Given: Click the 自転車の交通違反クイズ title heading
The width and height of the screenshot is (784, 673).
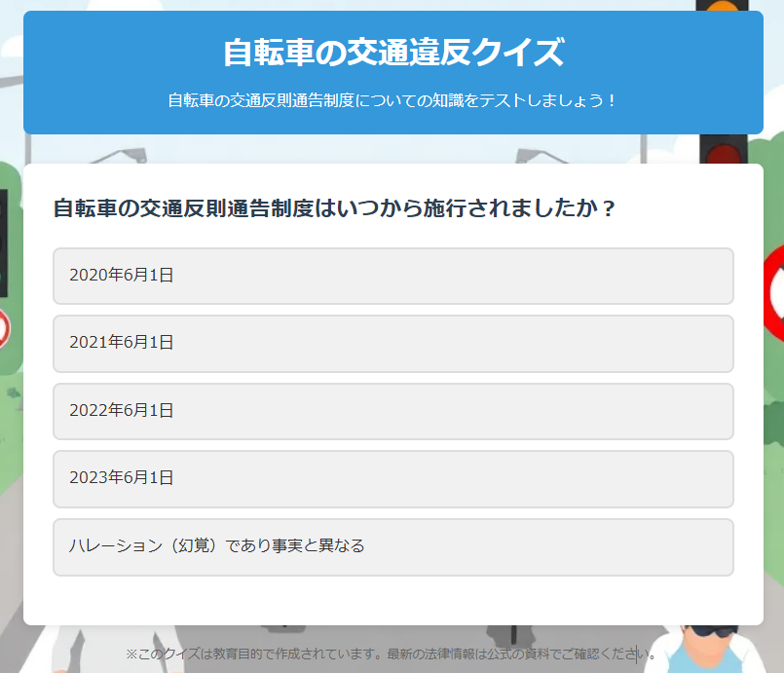Looking at the screenshot, I should coord(392,53).
